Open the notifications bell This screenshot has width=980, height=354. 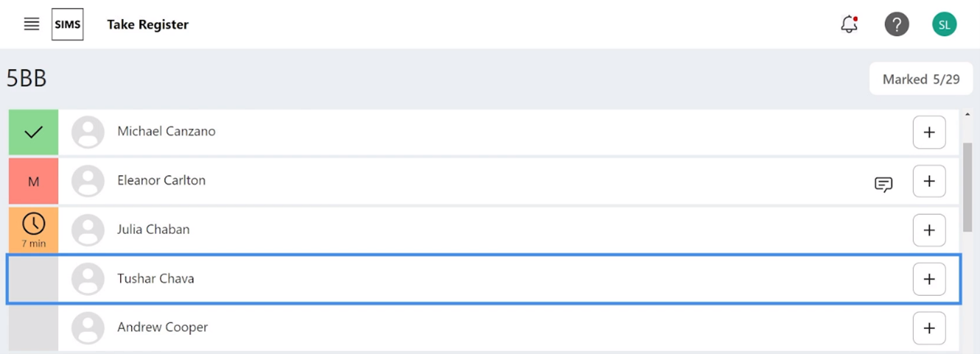849,24
